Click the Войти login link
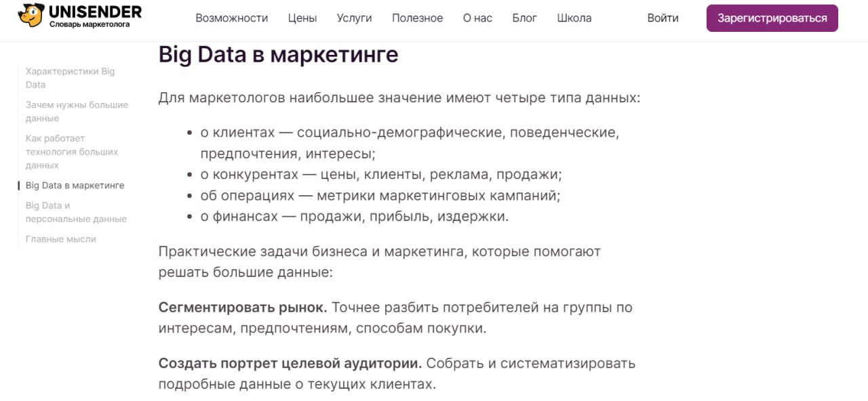868x401 pixels. pyautogui.click(x=663, y=18)
